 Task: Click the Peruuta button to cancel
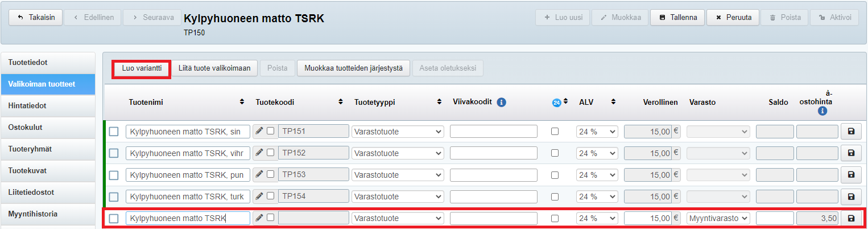tap(733, 18)
